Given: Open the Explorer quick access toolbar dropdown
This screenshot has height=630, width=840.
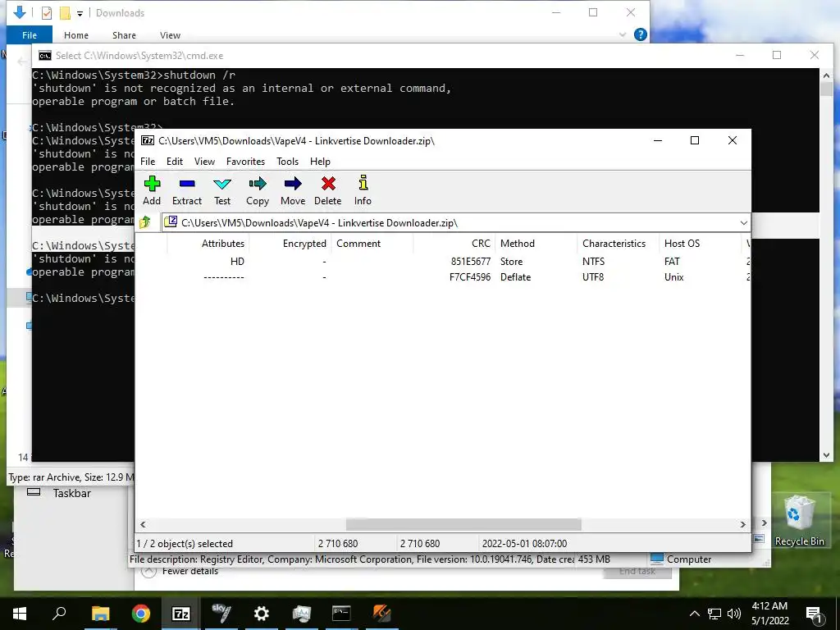Looking at the screenshot, I should (80, 13).
